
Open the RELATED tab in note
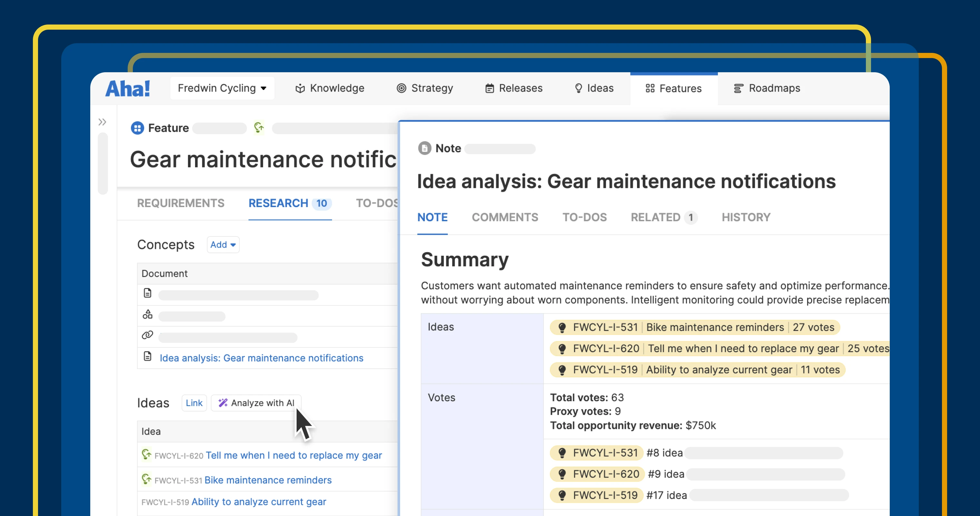pos(663,217)
